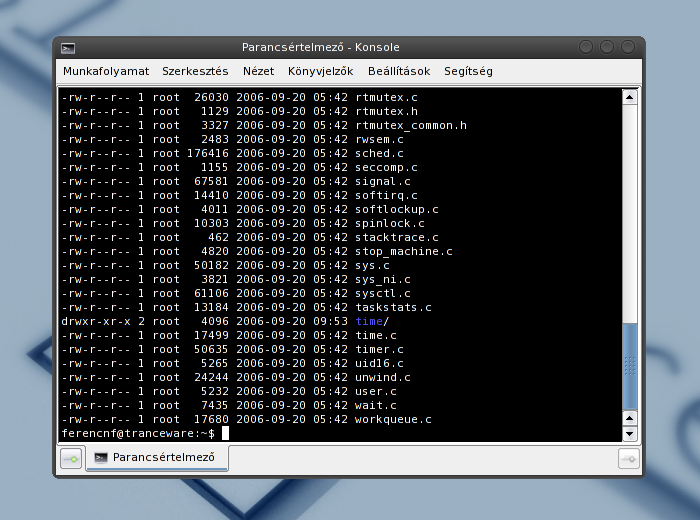Click the new session button beside the tab
The image size is (700, 520).
71,458
